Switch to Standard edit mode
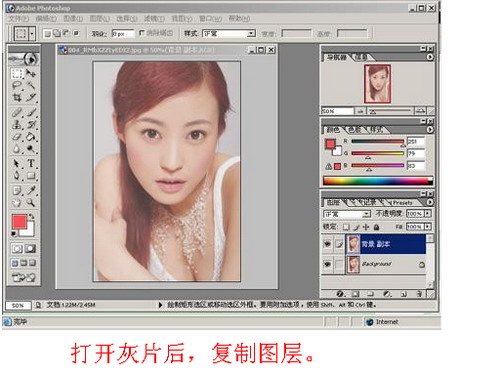Image resolution: width=500 pixels, height=375 pixels. tap(17, 248)
